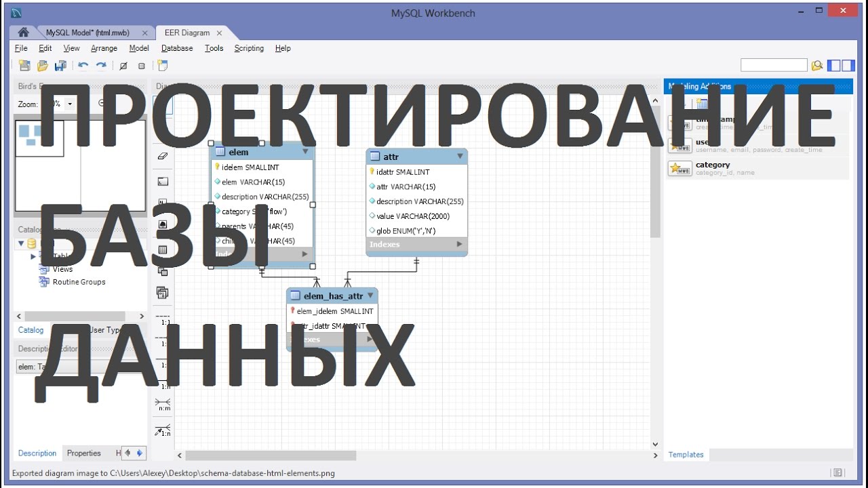868x488 pixels.
Task: Select the n:m relationship tool
Action: coord(163,405)
